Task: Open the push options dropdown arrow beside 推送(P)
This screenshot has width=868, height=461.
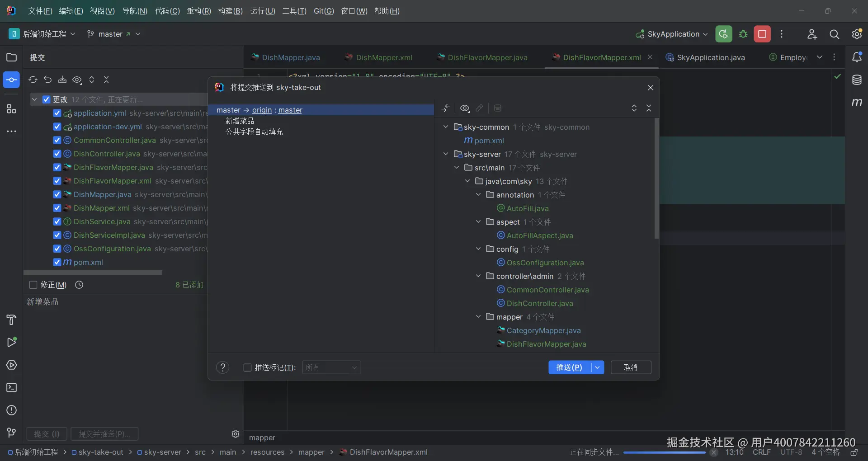Action: (x=597, y=367)
